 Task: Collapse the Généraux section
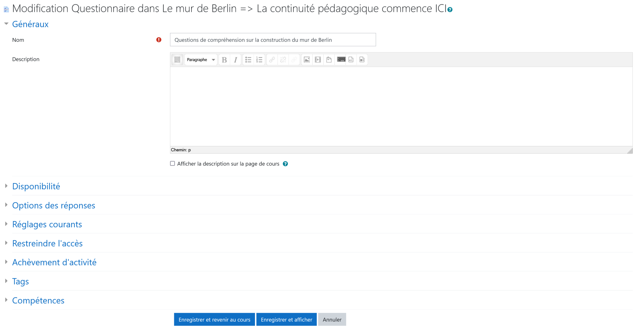[x=30, y=24]
